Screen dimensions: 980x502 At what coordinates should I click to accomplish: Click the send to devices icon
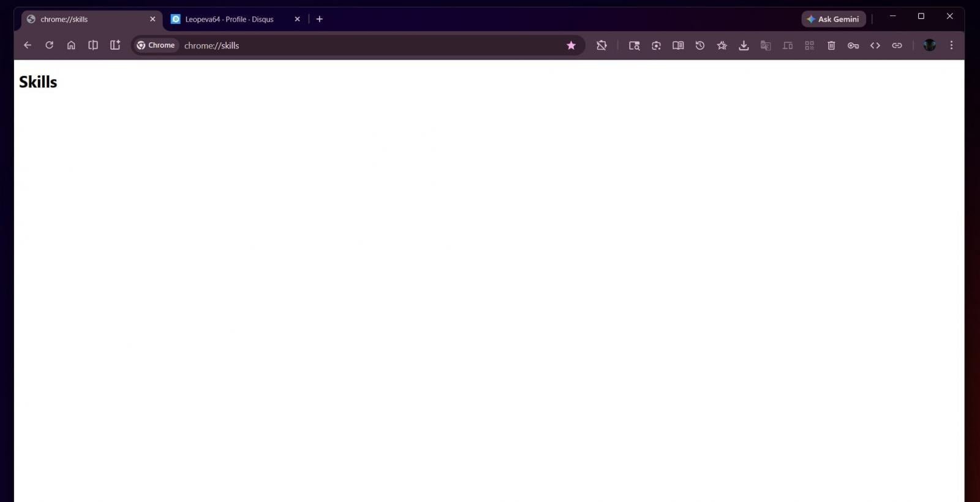(788, 45)
